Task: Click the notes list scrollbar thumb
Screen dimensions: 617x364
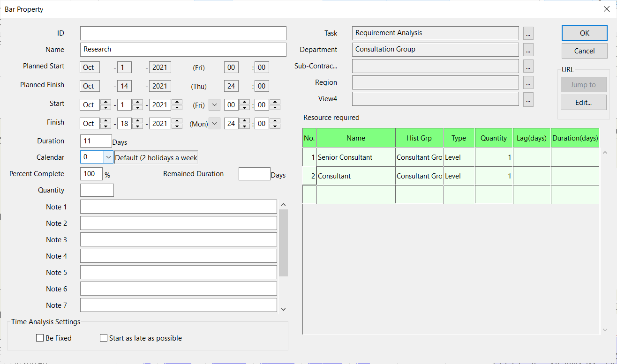Action: pos(283,243)
